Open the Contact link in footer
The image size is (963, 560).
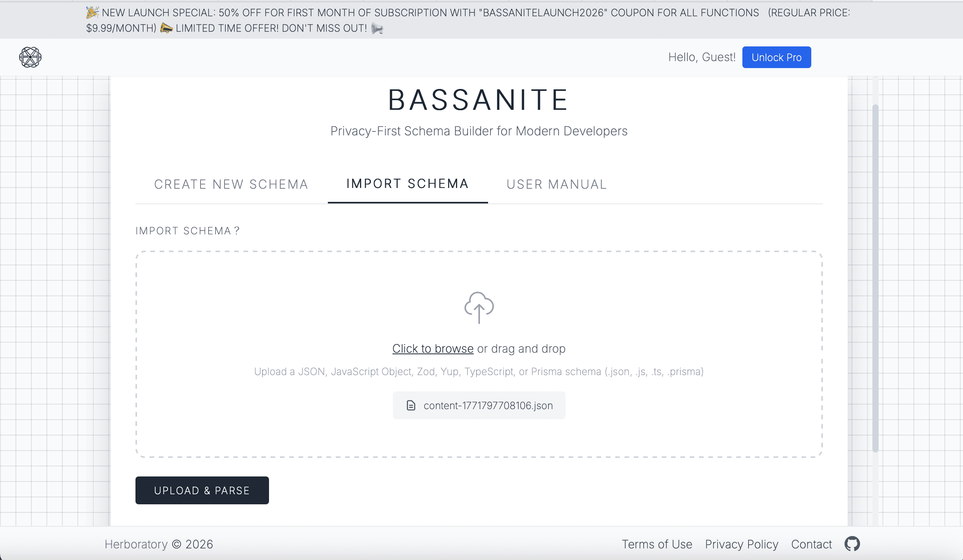click(x=811, y=544)
